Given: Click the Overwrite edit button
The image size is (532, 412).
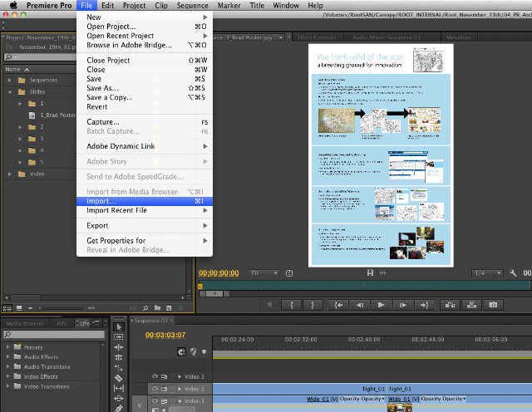Looking at the screenshot, I should (x=471, y=305).
